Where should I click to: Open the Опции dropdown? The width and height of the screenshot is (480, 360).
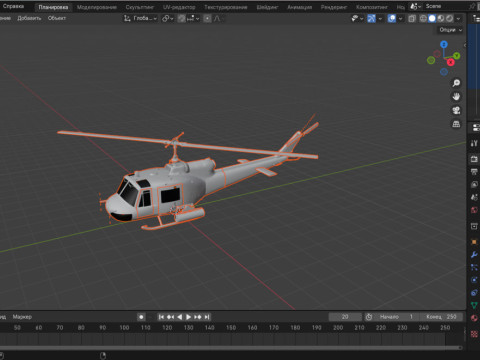pos(450,30)
